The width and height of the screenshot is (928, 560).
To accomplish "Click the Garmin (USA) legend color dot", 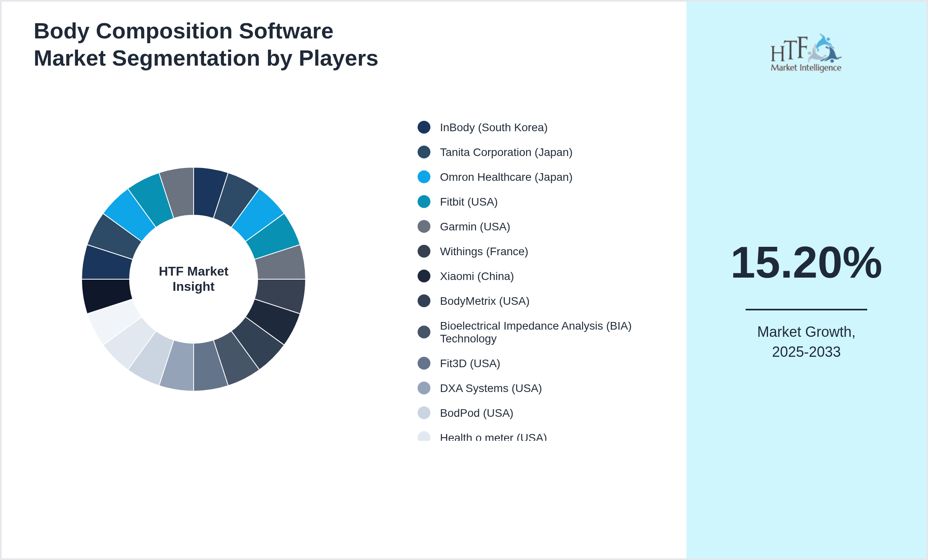I will coord(424,226).
